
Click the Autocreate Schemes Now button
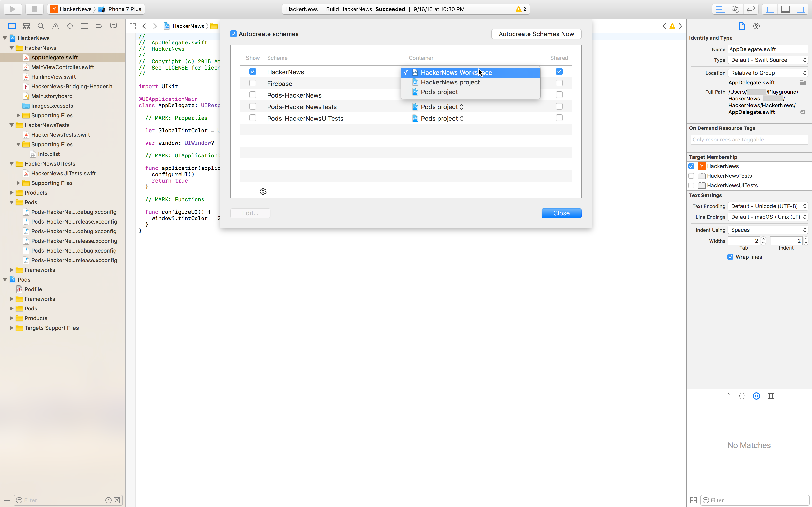536,34
